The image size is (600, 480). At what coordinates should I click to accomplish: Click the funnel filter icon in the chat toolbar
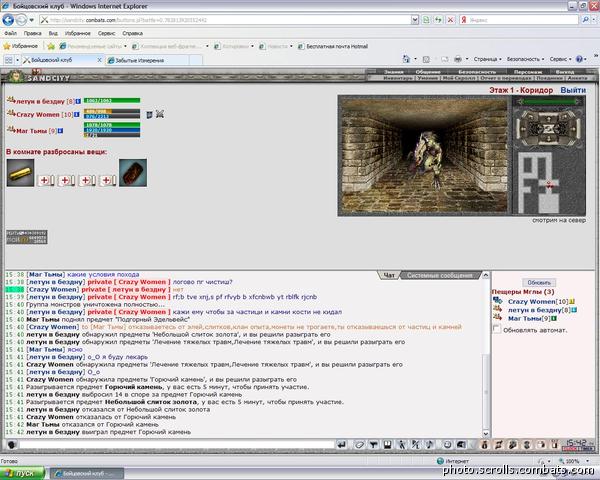(x=373, y=444)
